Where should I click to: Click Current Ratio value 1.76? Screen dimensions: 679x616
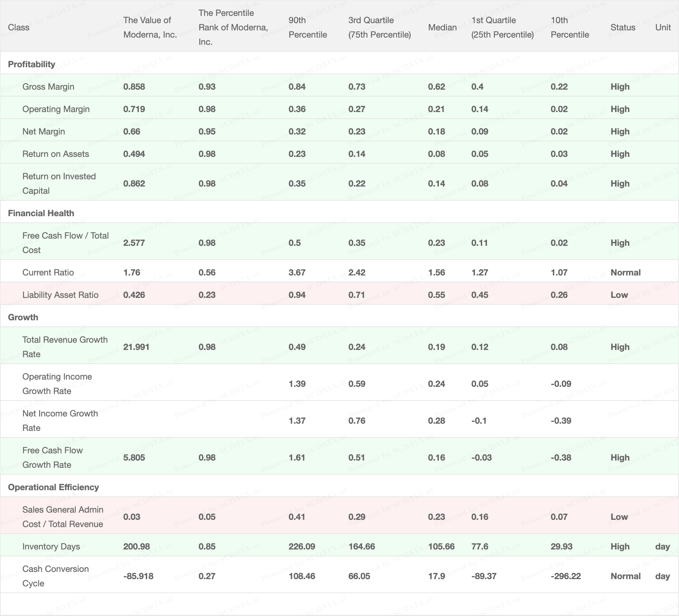click(132, 273)
